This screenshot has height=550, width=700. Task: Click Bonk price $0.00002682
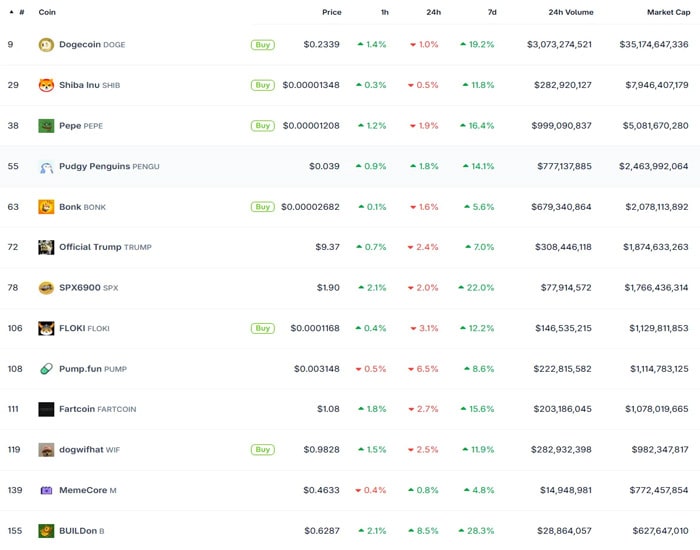click(x=310, y=207)
